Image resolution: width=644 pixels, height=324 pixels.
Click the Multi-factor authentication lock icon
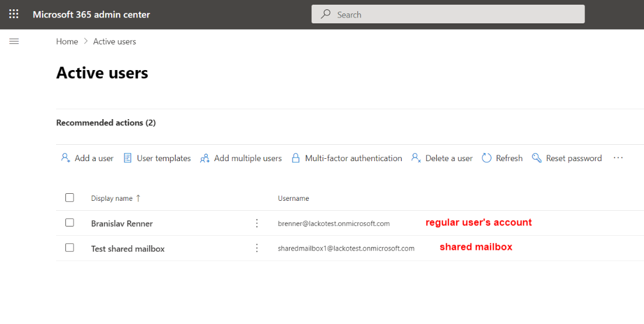pos(295,158)
